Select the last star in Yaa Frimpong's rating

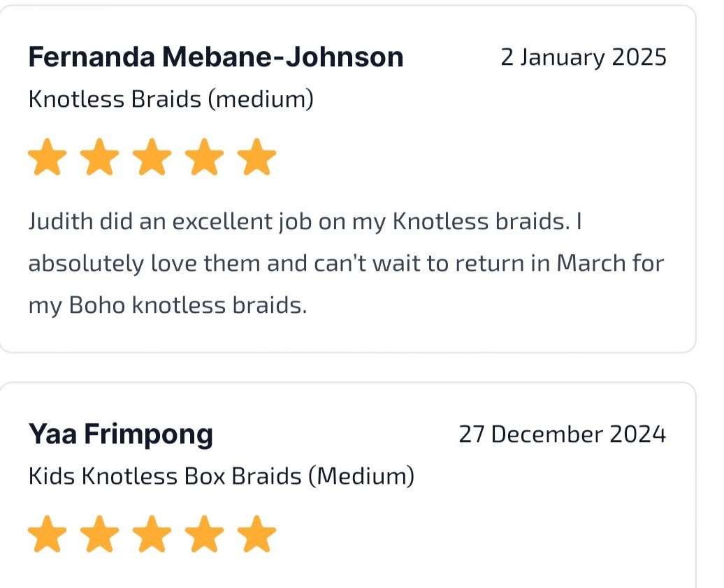(256, 534)
